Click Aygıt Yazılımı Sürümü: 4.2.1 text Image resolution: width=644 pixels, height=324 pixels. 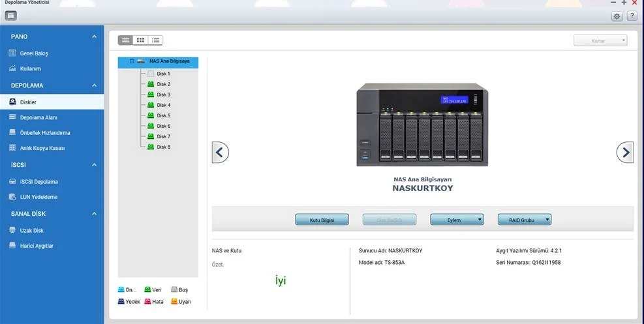(529, 250)
